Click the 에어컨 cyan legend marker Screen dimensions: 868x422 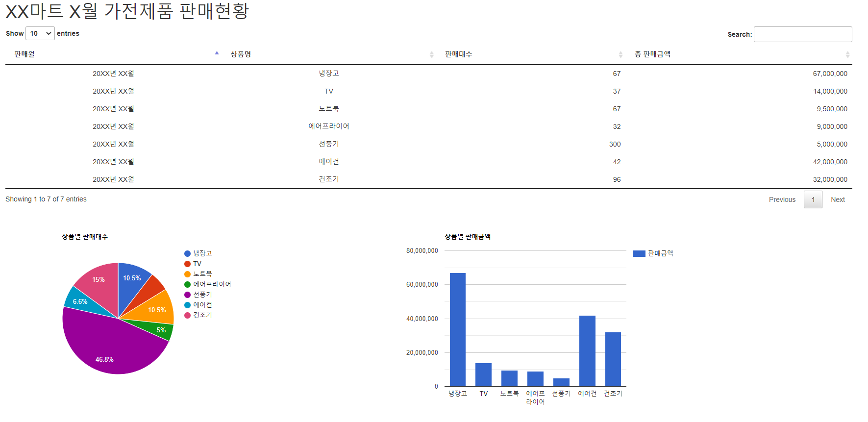click(x=187, y=305)
